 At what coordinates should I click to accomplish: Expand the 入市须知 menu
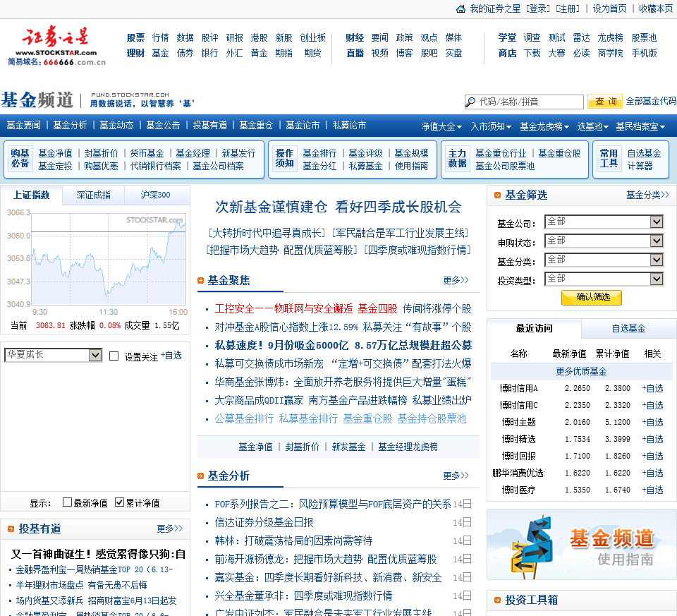(x=491, y=126)
